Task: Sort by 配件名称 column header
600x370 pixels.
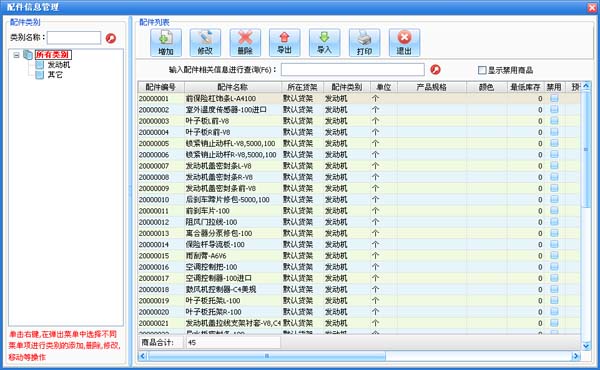Action: pos(233,87)
